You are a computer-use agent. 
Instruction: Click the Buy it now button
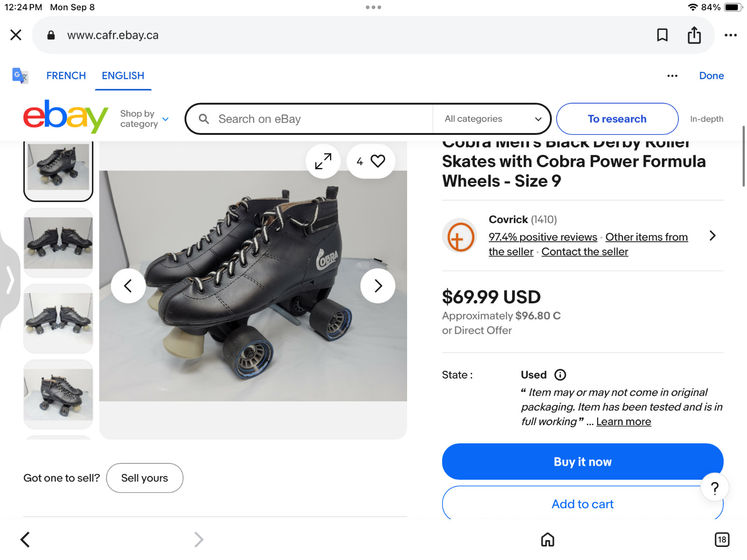[582, 462]
